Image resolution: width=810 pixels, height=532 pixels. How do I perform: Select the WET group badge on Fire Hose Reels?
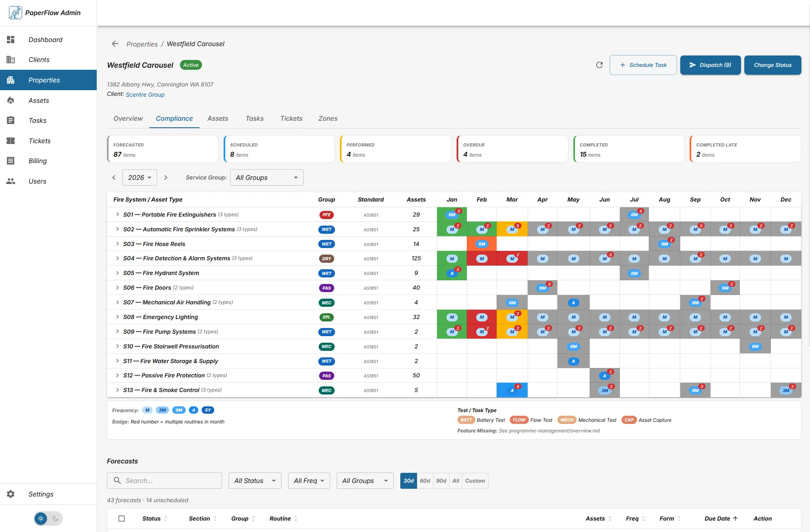(326, 244)
